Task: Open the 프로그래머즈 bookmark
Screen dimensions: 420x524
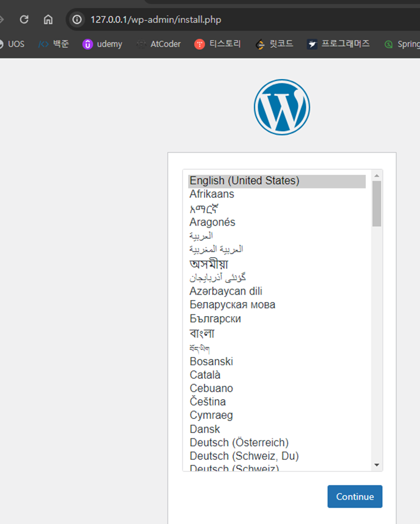Action: tap(338, 44)
